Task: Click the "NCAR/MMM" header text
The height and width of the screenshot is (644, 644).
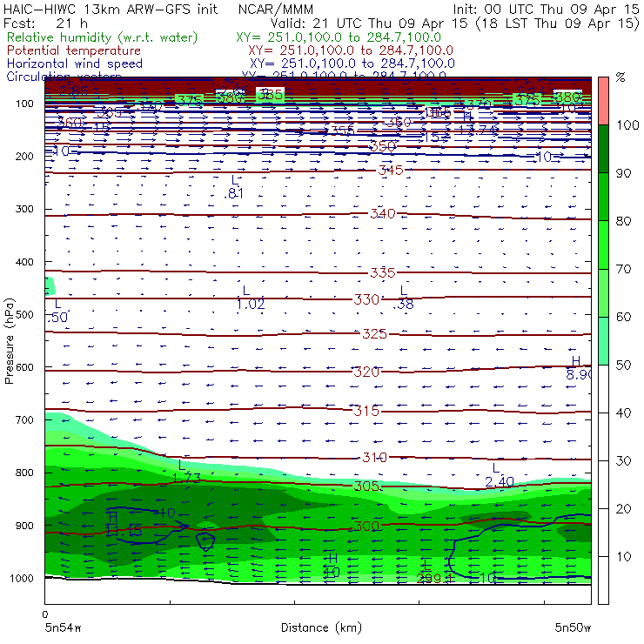Action: tap(276, 9)
